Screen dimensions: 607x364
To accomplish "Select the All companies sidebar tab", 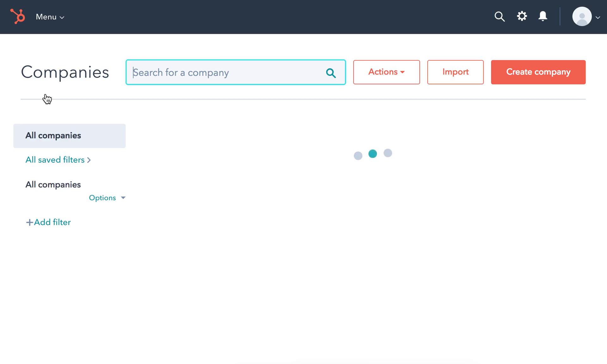I will coord(69,136).
